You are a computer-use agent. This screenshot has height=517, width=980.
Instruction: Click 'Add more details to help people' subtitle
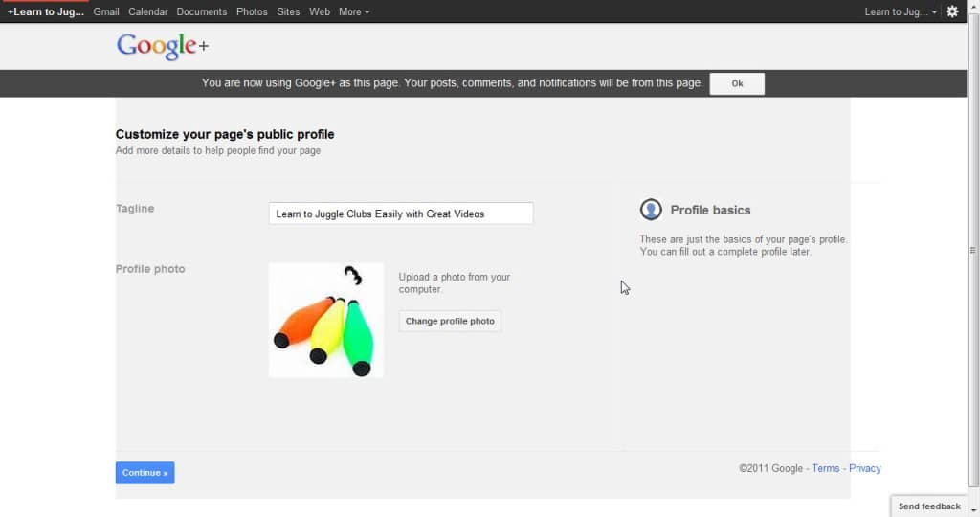(218, 150)
